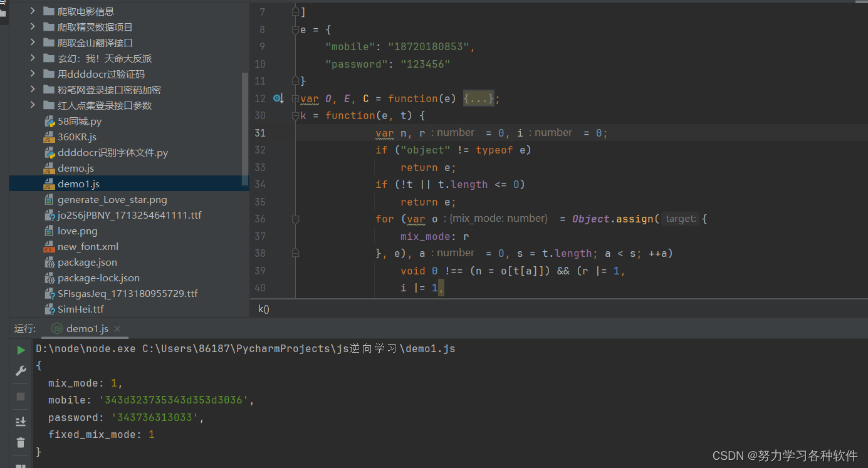Select folder 用ddddocr过验证码
This screenshot has width=868, height=468.
coord(101,74)
